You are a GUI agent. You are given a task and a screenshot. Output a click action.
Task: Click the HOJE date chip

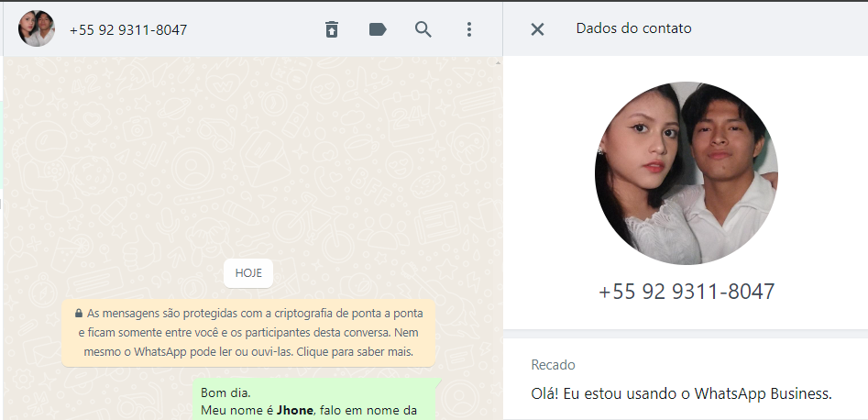point(248,273)
